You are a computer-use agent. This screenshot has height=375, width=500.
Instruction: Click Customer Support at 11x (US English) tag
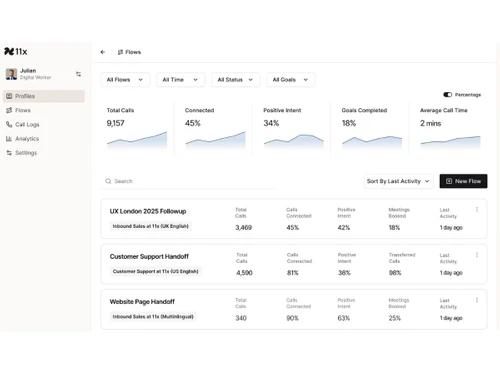(x=156, y=271)
